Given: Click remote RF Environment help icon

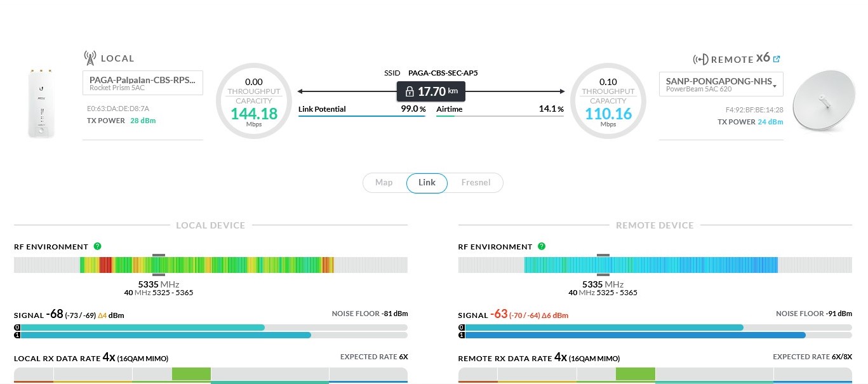Looking at the screenshot, I should 541,246.
